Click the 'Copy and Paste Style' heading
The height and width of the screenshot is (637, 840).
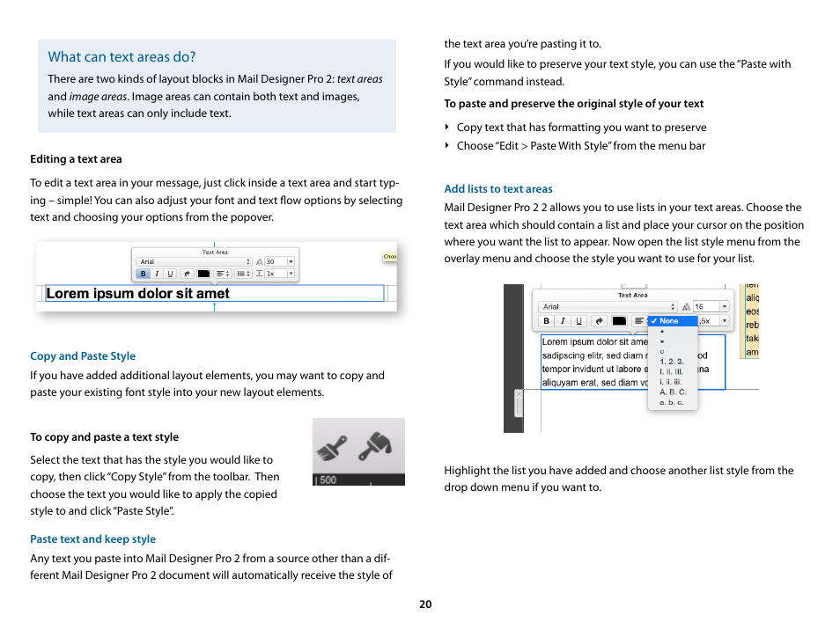83,356
